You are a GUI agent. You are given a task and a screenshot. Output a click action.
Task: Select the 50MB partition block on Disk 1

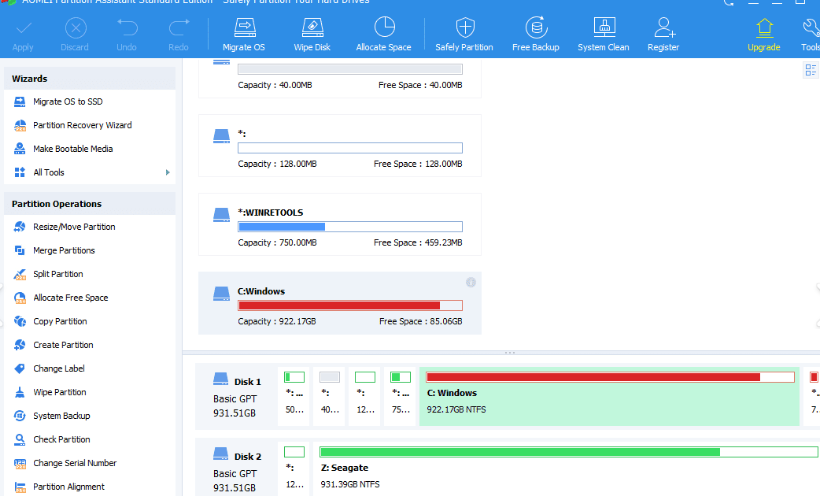[x=294, y=396]
